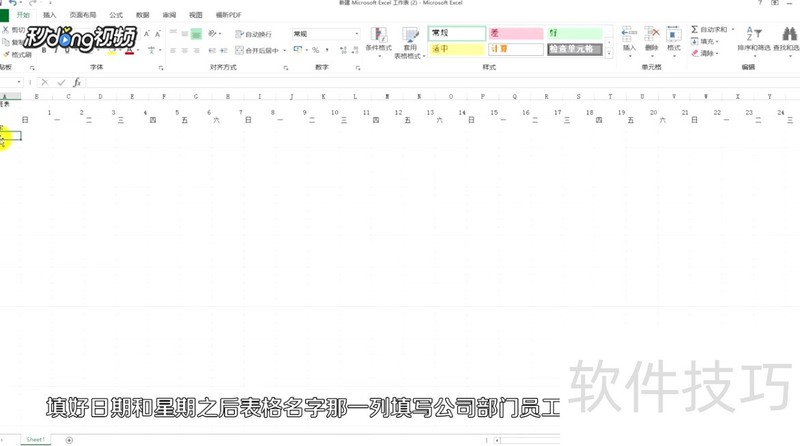This screenshot has width=800, height=446.
Task: Select the bottom vertical align icon
Action: point(196,34)
